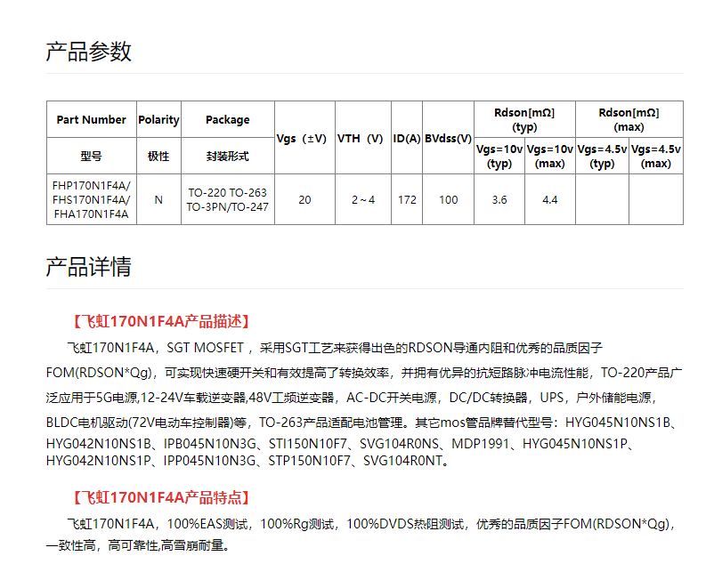Click the 封装形式 header cell
The width and height of the screenshot is (714, 588).
(228, 153)
